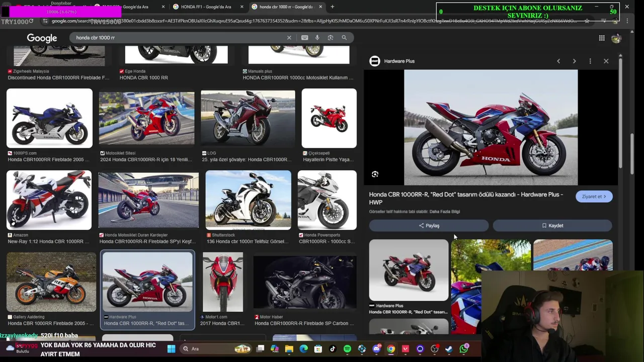Show next image in preview panel

click(x=574, y=61)
